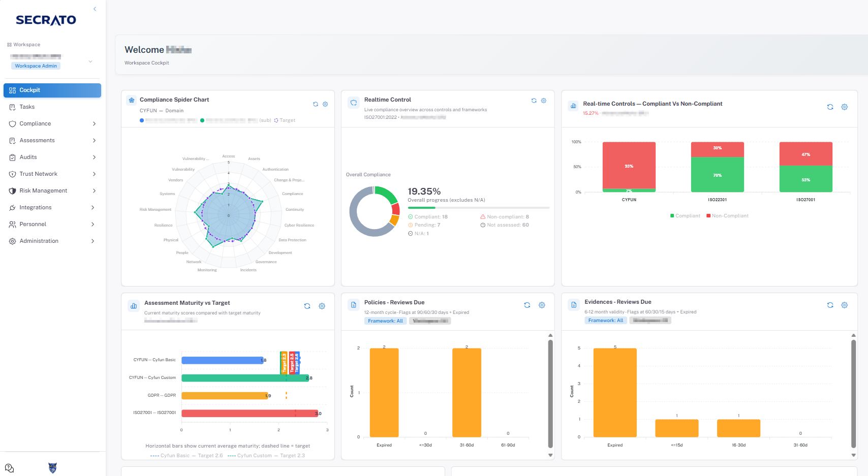Open Evidences - Reviews Due settings gear
868x476 pixels.
844,305
